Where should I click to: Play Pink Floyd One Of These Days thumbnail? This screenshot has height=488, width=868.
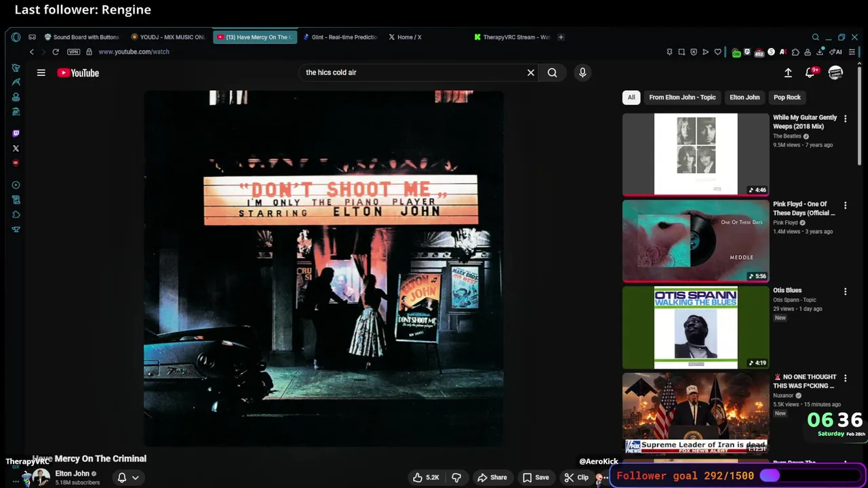tap(696, 241)
